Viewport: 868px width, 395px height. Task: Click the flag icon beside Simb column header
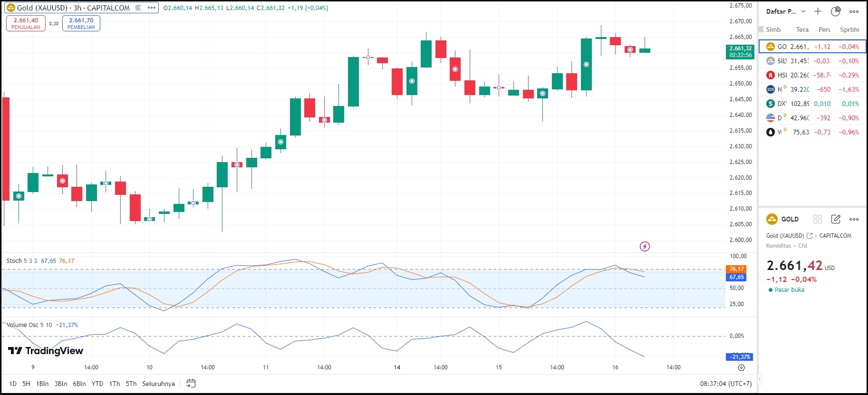click(x=762, y=29)
